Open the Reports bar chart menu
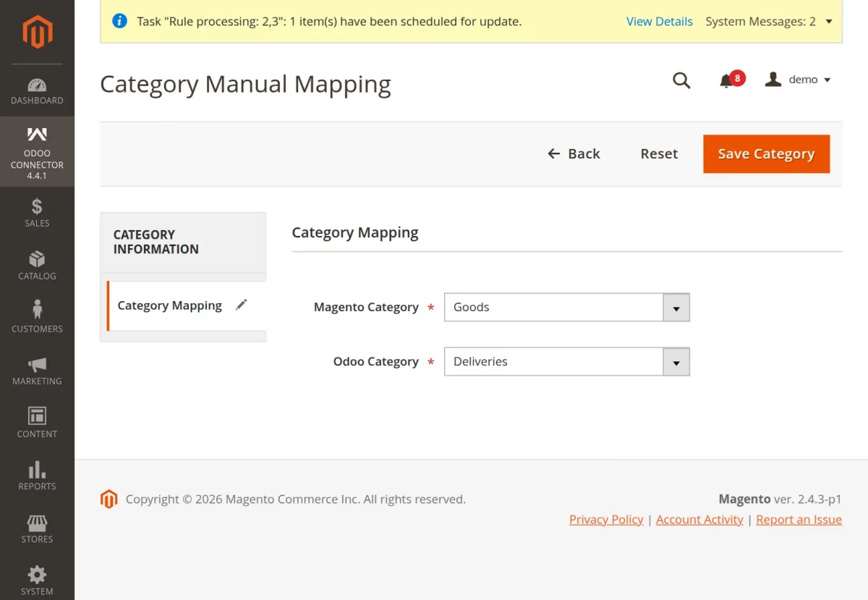 [x=37, y=476]
